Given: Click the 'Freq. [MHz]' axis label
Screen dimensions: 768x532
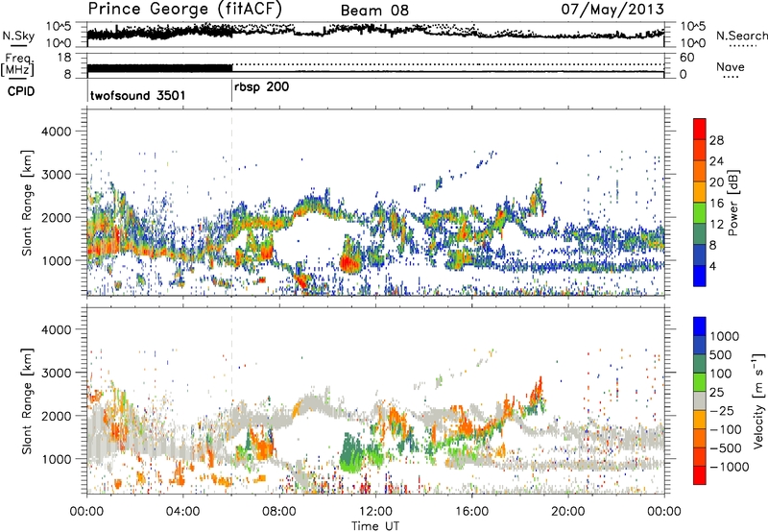Looking at the screenshot, I should (x=18, y=67).
